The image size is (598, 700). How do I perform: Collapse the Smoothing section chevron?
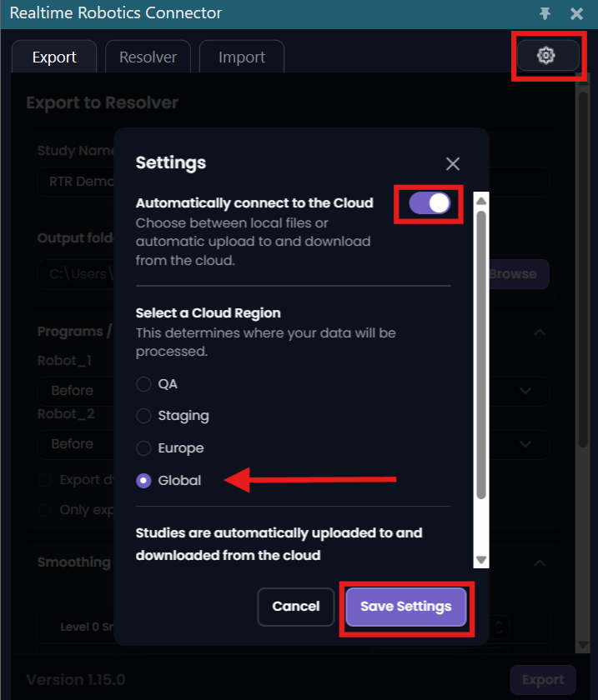coord(540,562)
